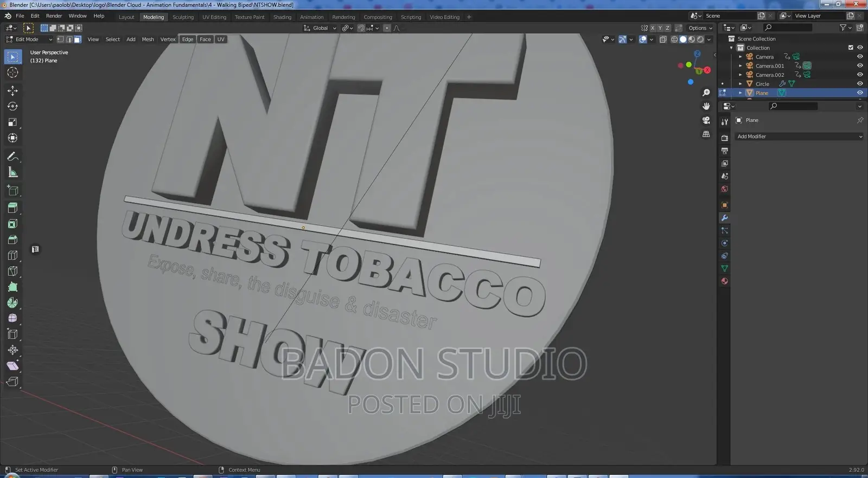The width and height of the screenshot is (868, 478).
Task: Select the Inset Faces tool
Action: [12, 224]
